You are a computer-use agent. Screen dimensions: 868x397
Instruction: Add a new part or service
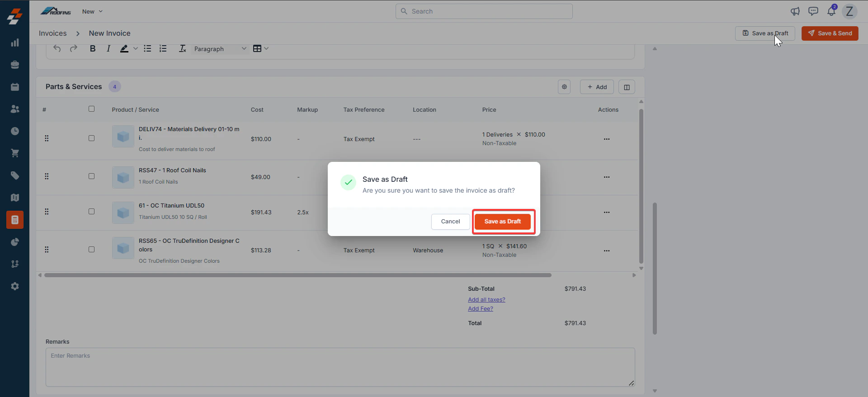click(597, 87)
